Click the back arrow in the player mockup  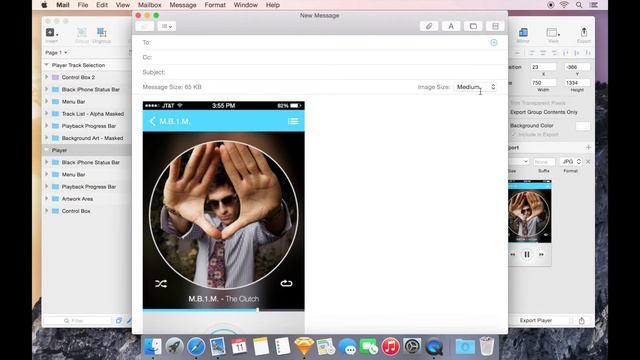click(153, 121)
